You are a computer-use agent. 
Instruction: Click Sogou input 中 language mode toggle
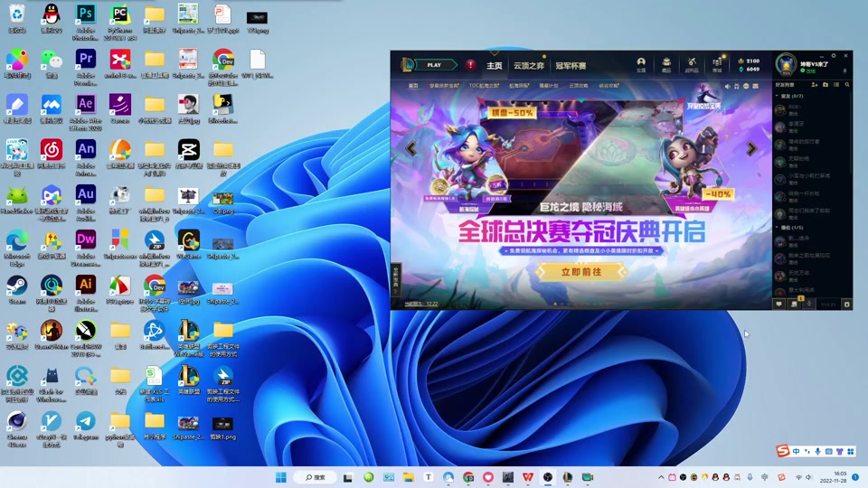(x=796, y=452)
